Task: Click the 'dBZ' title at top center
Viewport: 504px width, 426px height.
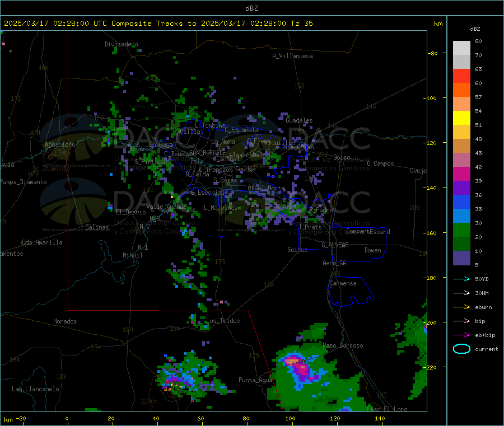Action: coord(251,8)
